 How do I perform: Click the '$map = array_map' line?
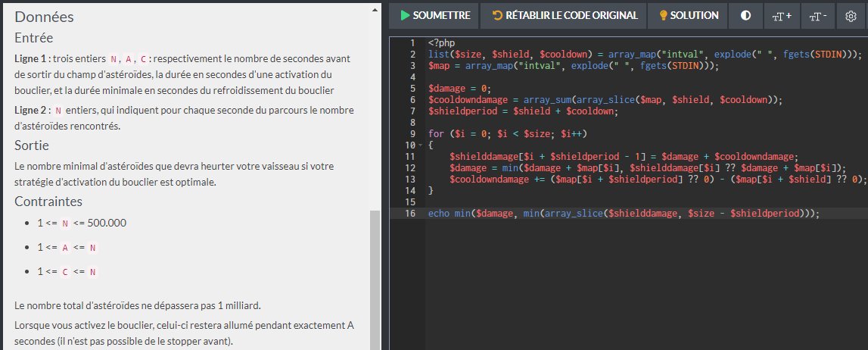573,65
